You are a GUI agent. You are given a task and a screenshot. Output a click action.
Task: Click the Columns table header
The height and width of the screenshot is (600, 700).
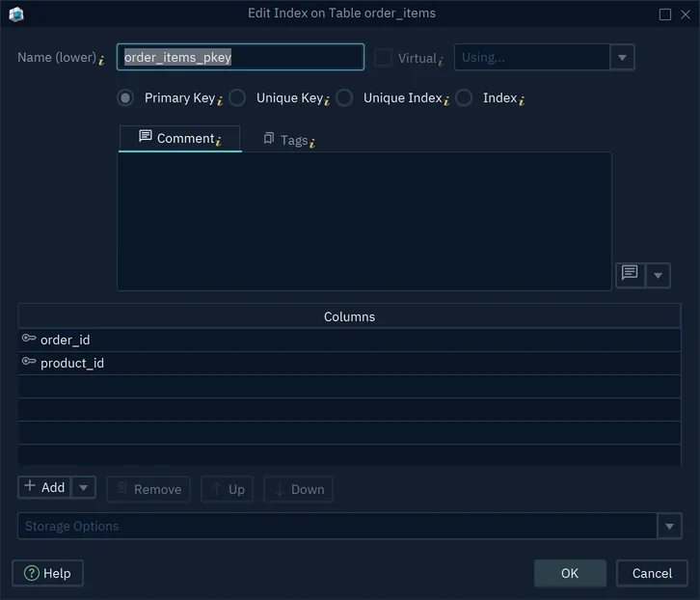click(350, 316)
